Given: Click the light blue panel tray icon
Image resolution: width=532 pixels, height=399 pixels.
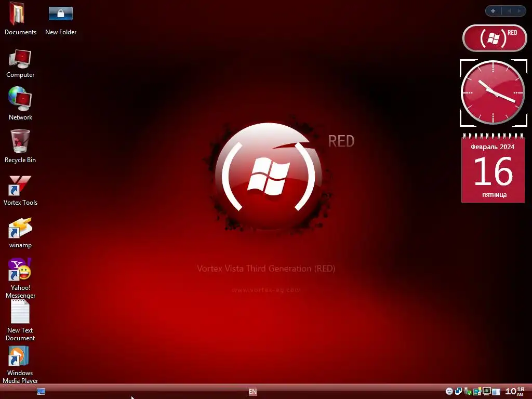Looking at the screenshot, I should 496,392.
